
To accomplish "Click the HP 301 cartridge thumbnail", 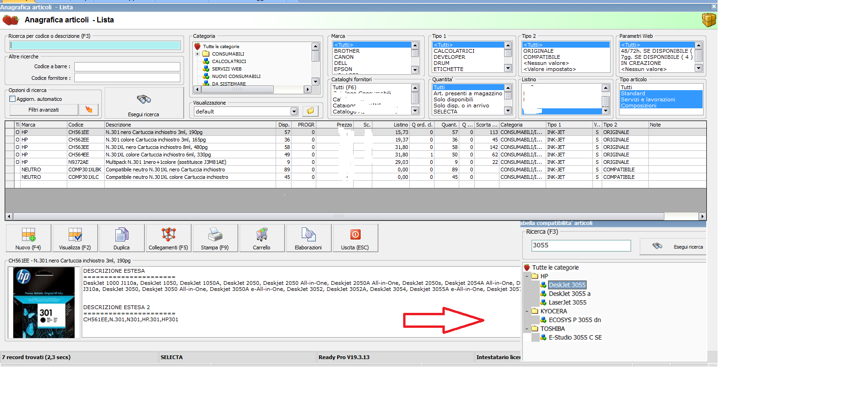I will (44, 303).
